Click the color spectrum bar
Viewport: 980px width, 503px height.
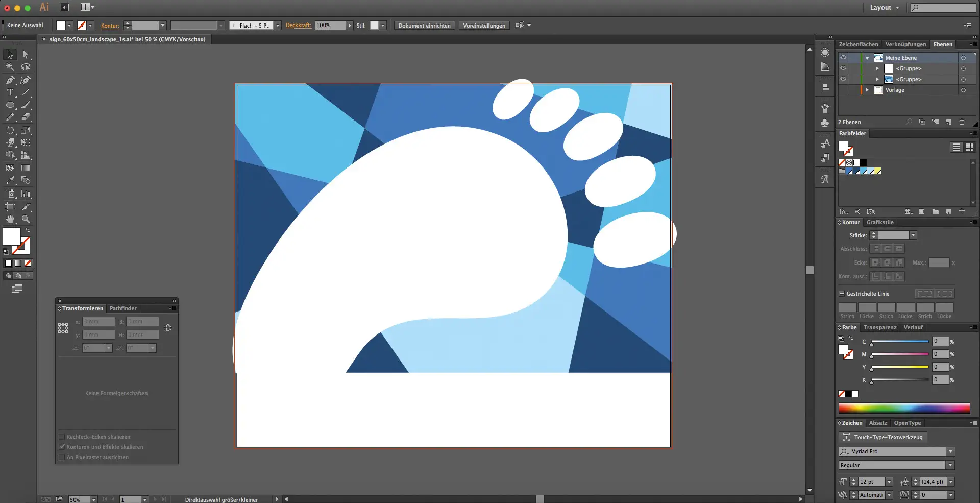click(904, 408)
